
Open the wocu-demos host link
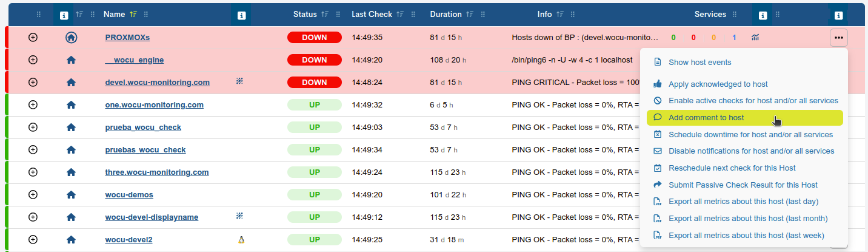[x=129, y=194]
